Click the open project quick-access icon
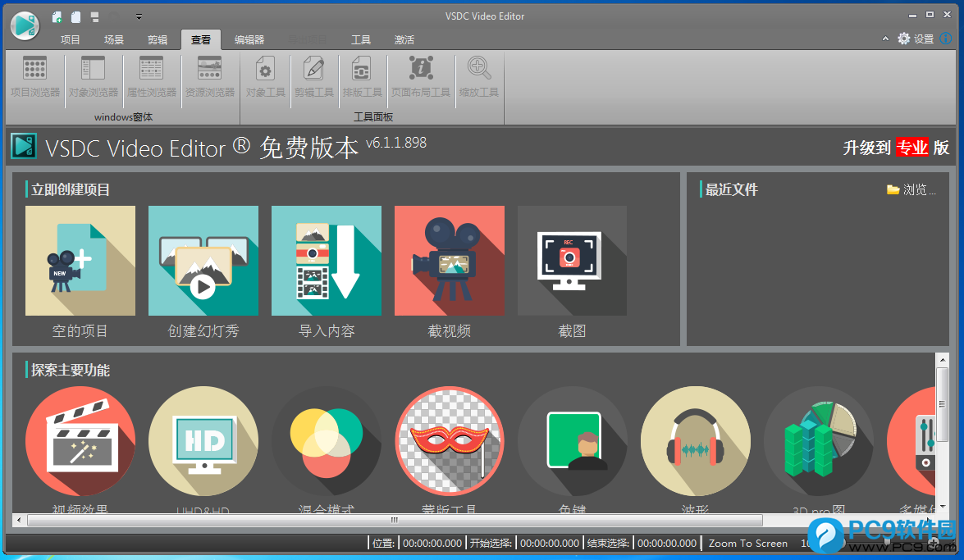This screenshot has width=964, height=560. click(x=75, y=17)
